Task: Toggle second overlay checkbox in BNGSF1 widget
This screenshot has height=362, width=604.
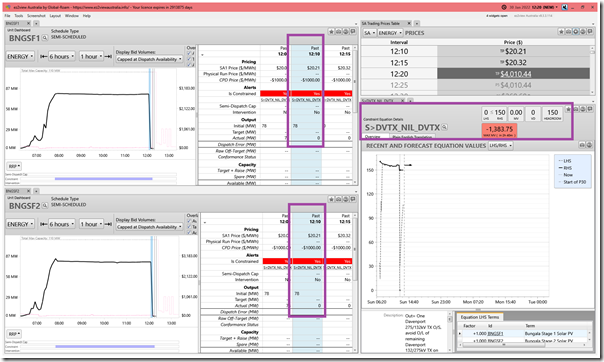Action: [189, 59]
